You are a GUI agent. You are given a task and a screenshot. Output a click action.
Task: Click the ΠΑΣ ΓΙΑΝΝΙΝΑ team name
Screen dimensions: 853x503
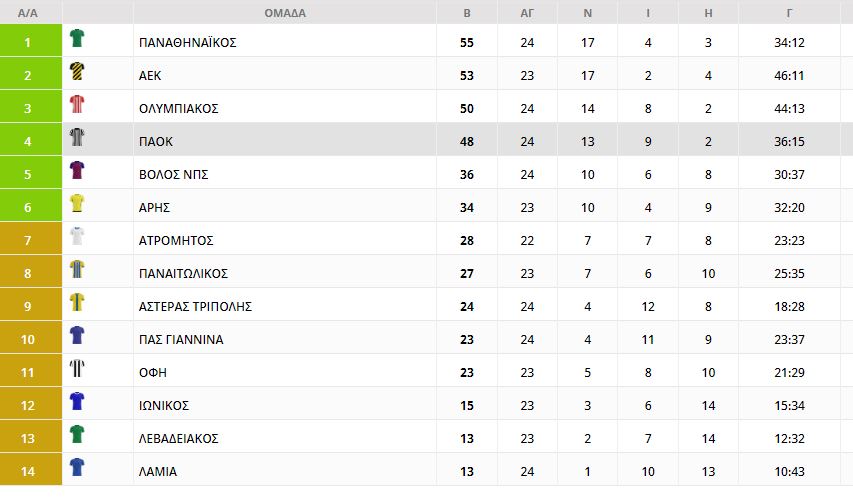181,340
